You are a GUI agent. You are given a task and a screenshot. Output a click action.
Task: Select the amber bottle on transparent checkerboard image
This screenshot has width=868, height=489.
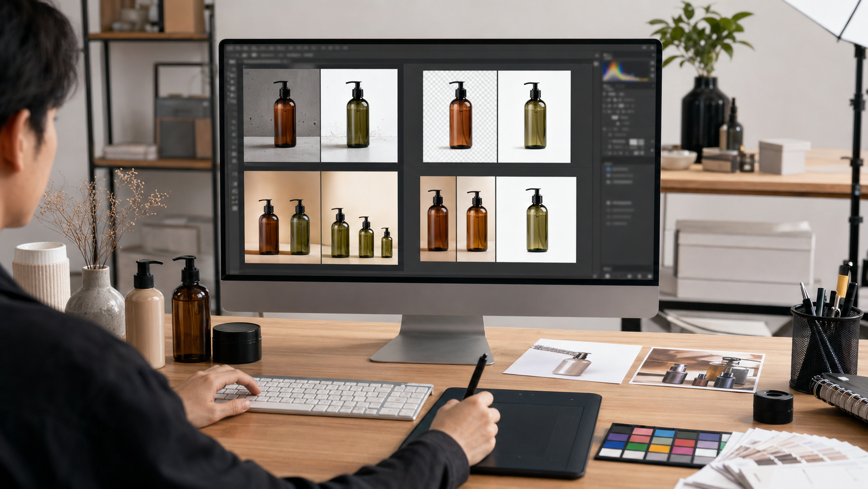460,116
